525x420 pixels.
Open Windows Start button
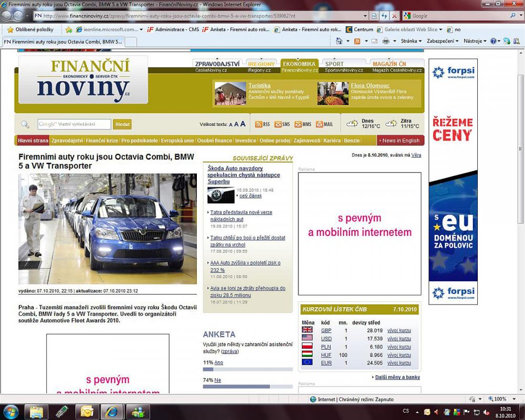[10, 412]
